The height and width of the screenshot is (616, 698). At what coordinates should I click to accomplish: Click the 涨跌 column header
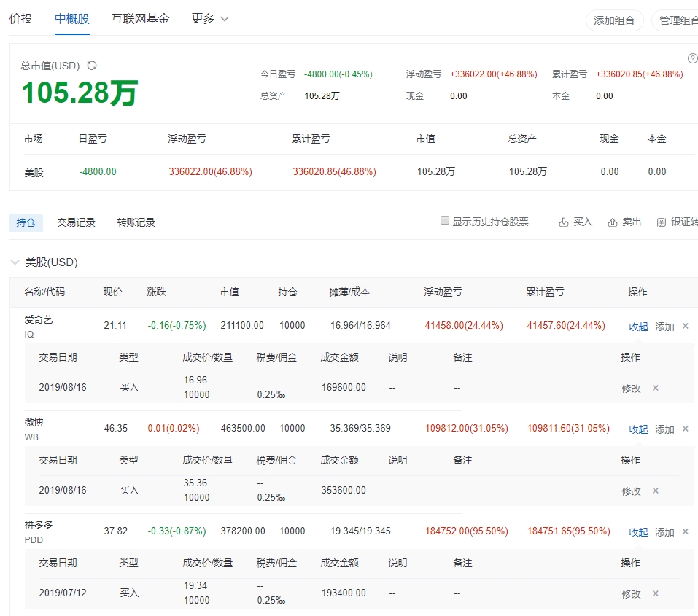(x=156, y=292)
